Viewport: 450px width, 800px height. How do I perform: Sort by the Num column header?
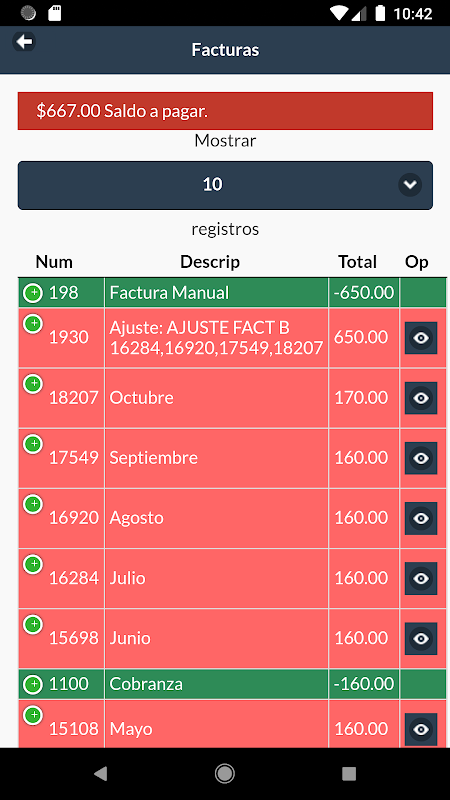pyautogui.click(x=54, y=262)
